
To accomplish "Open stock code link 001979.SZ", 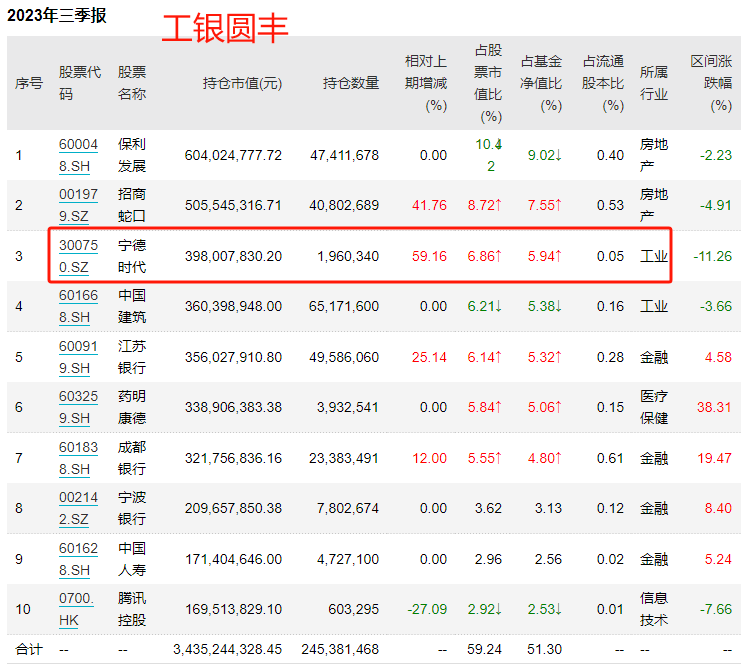I will tap(78, 205).
